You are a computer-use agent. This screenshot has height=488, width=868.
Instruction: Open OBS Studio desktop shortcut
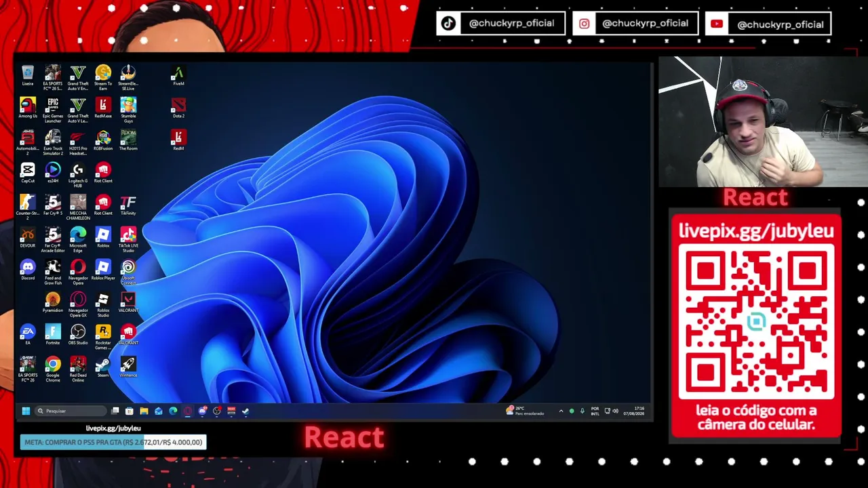[x=78, y=336]
